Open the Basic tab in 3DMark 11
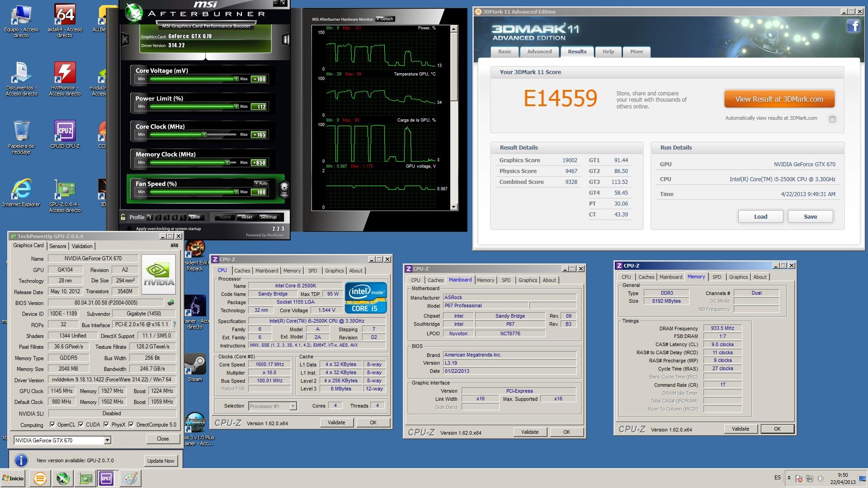 point(505,52)
